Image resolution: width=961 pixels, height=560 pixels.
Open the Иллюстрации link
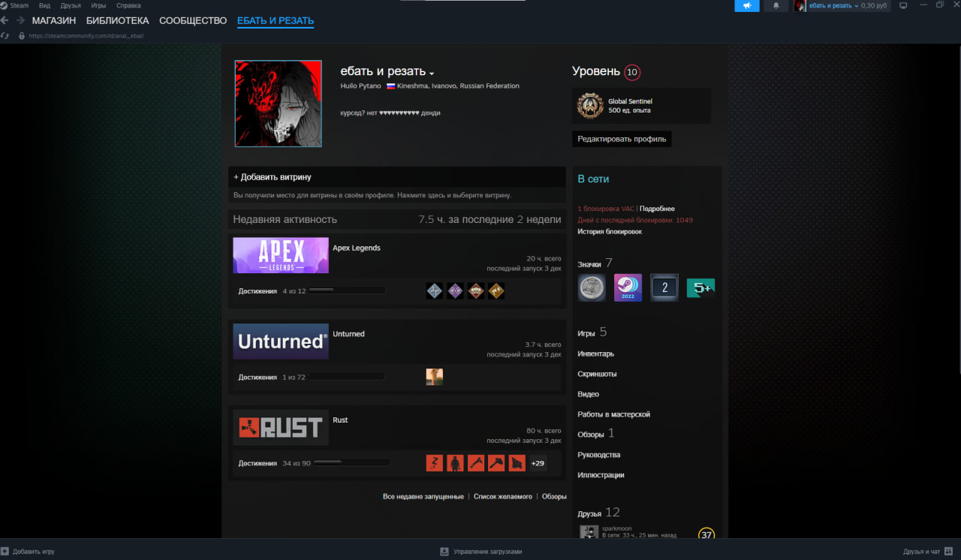coord(601,475)
